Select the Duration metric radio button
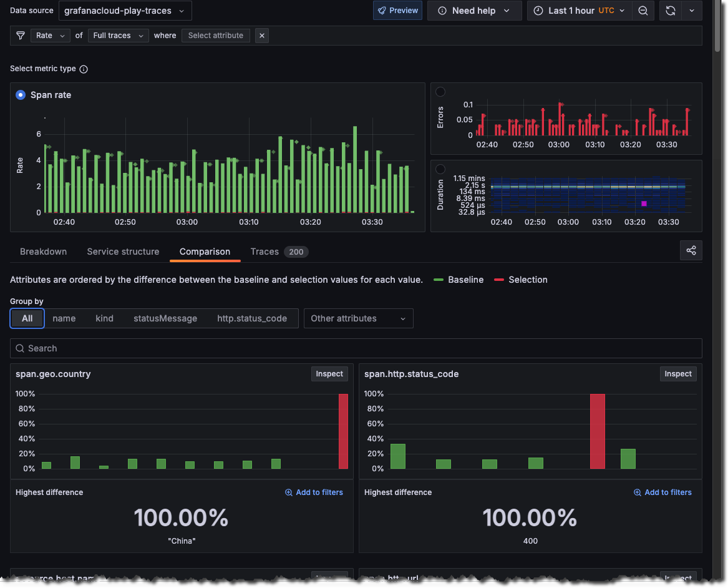The image size is (728, 588). [440, 169]
